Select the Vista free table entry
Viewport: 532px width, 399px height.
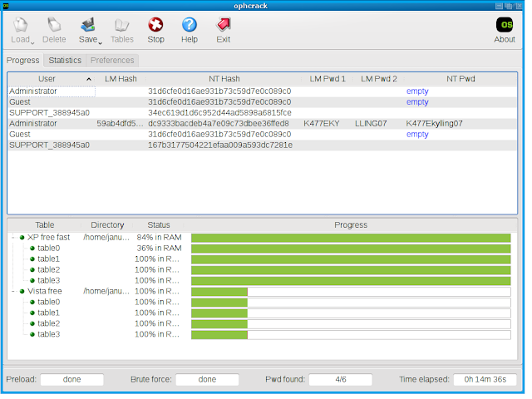[x=44, y=292]
